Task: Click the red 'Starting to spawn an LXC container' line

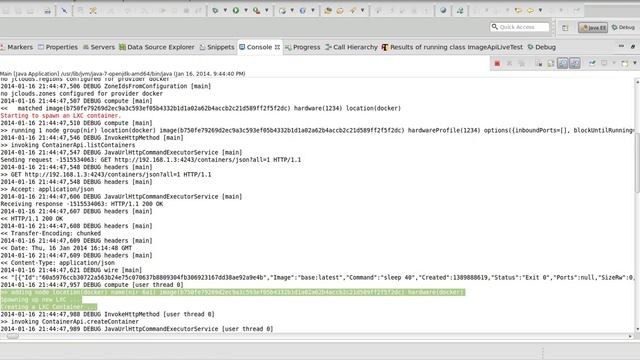Action: click(x=61, y=116)
